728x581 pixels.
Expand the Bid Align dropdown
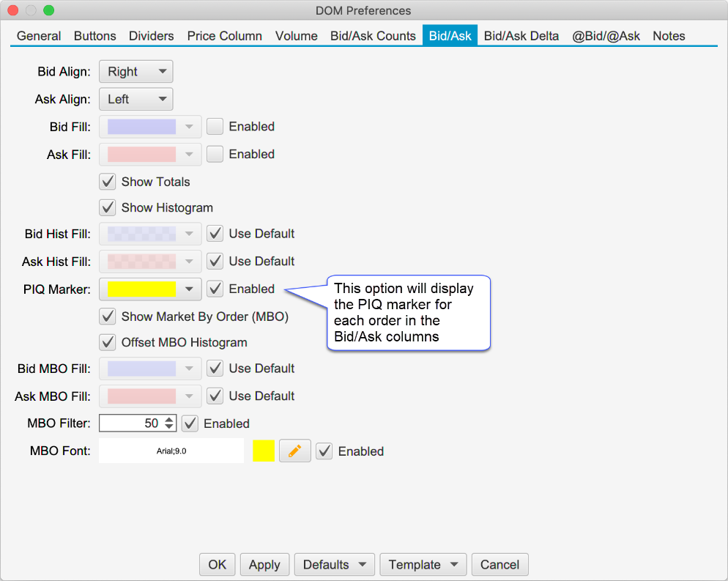(x=136, y=72)
